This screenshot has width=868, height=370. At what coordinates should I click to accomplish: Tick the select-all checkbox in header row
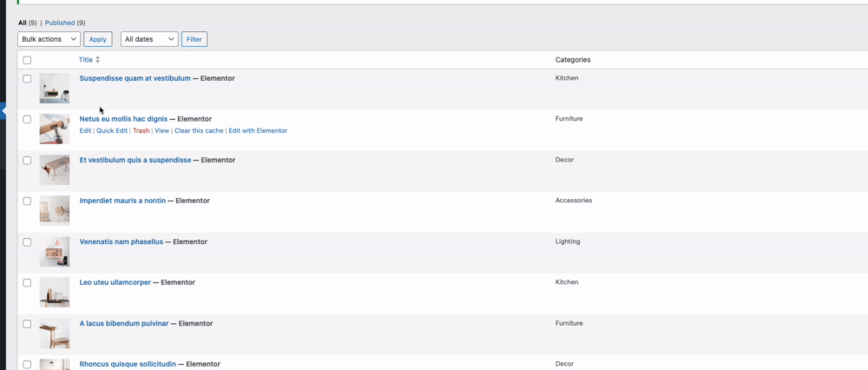coord(27,61)
